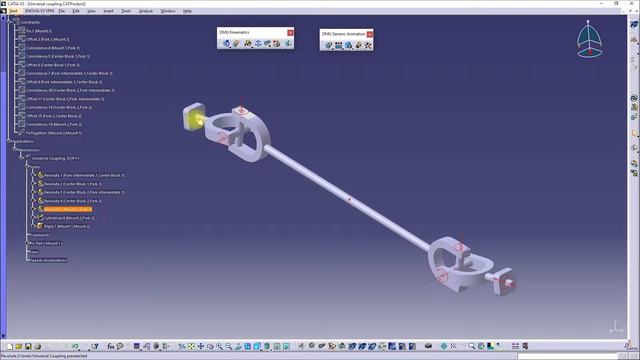Screen dimensions: 640x360
Task: Select Rigid.7 (Mount.1,Mount.2) joint
Action: pos(67,226)
